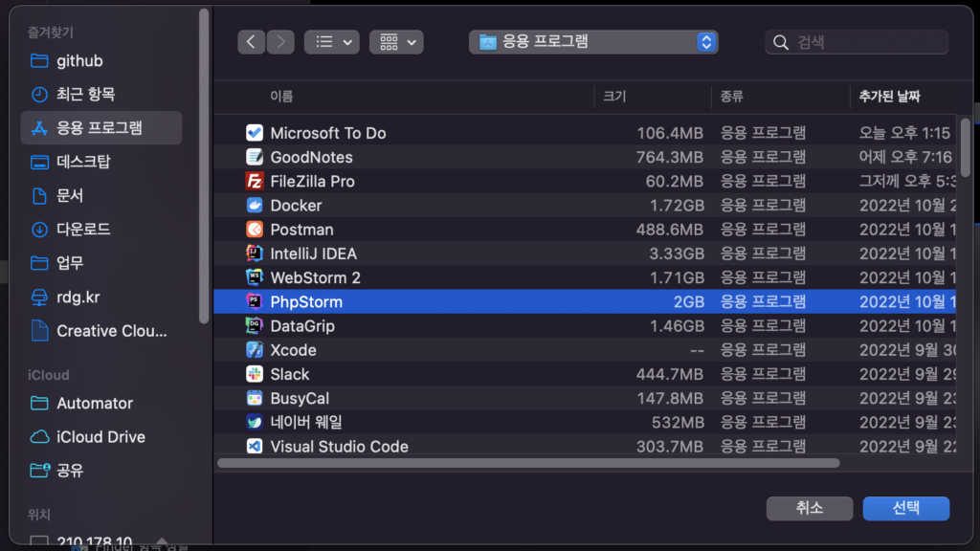
Task: Click the WebStorm 2 app icon
Action: pos(255,277)
